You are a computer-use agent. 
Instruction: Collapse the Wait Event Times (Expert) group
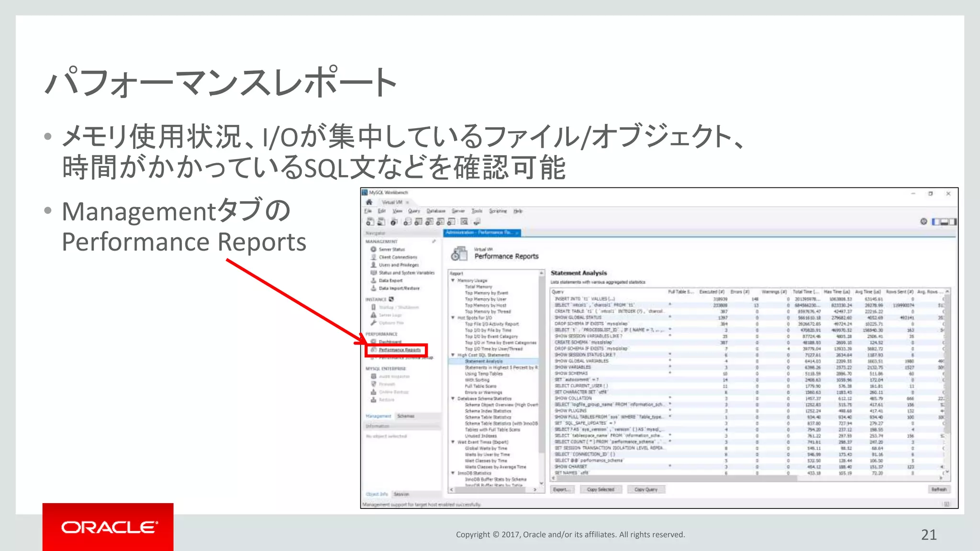coord(453,442)
